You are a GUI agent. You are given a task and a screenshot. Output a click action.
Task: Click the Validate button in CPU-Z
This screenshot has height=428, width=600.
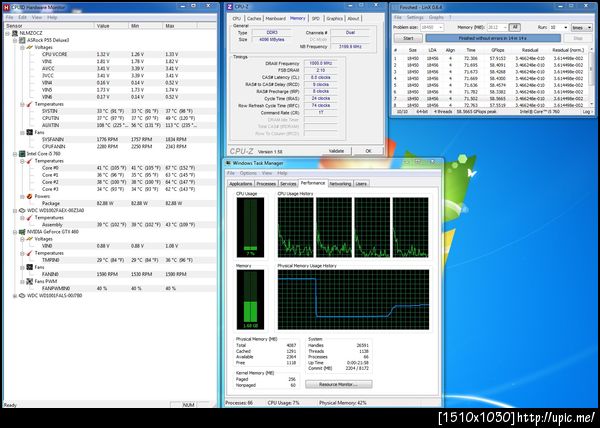[336, 151]
